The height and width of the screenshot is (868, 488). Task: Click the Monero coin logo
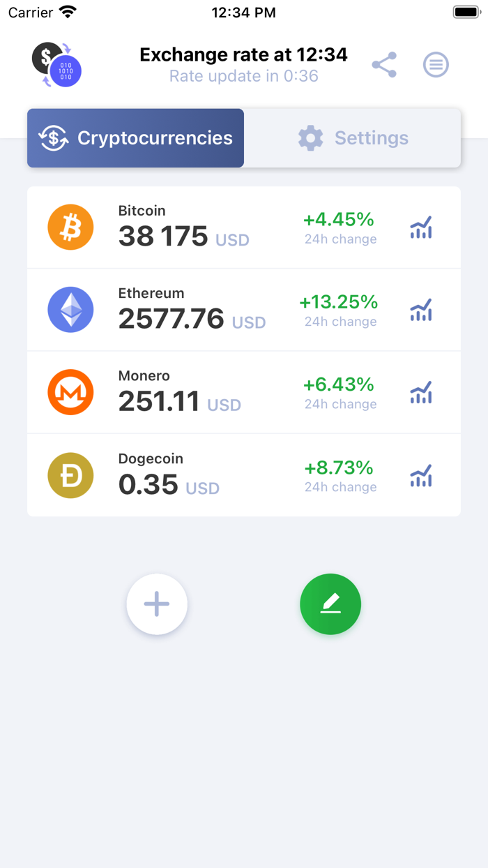click(x=70, y=392)
